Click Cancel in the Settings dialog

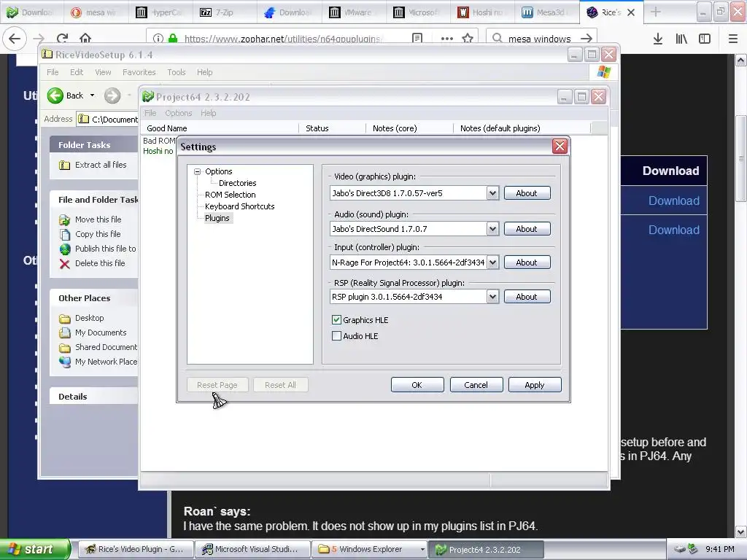476,385
